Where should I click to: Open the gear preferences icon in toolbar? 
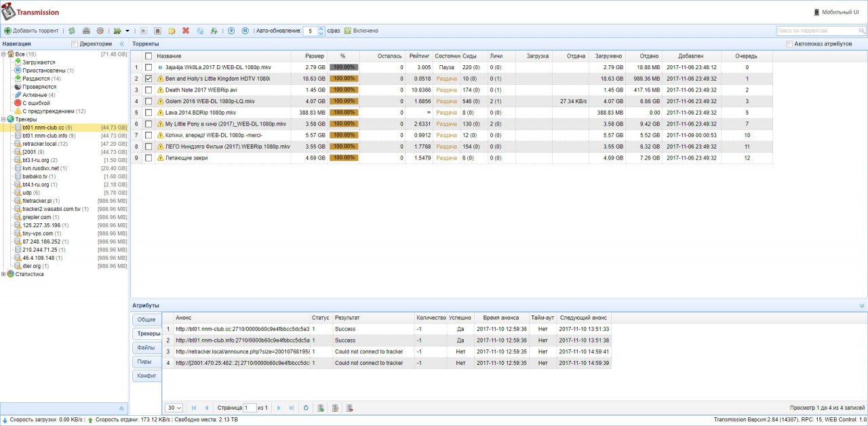[x=100, y=31]
